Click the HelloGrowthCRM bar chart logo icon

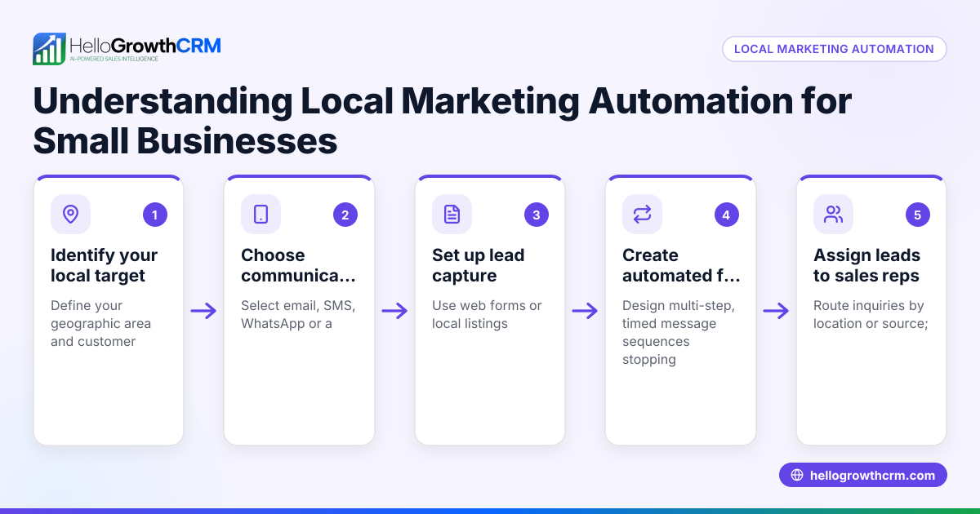49,49
